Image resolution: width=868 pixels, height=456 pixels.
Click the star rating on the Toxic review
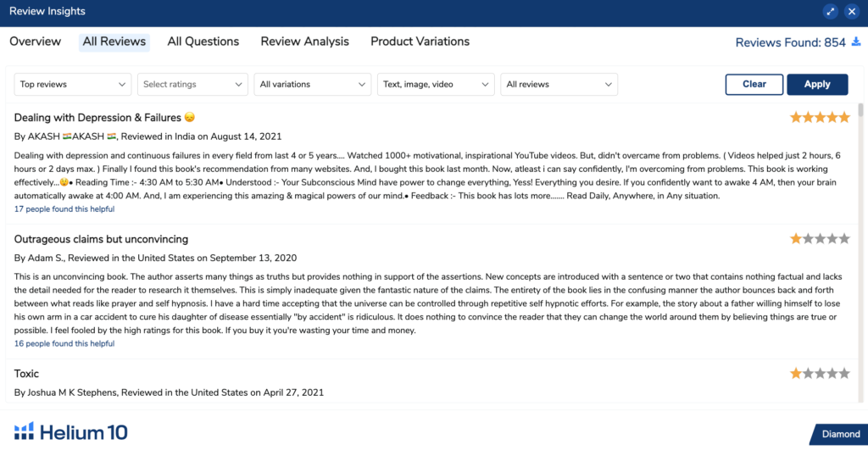pos(820,373)
